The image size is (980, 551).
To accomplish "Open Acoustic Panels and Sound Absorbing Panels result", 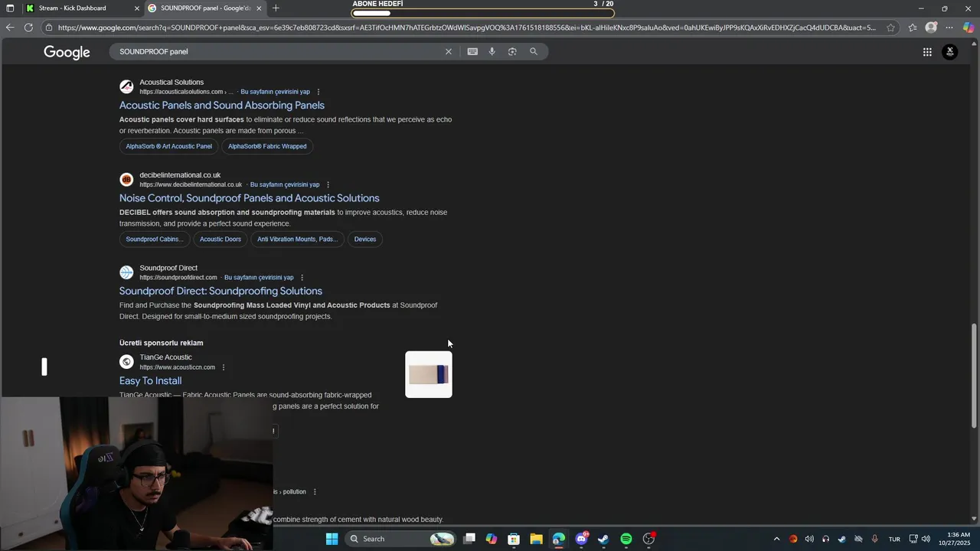I will click(x=222, y=106).
